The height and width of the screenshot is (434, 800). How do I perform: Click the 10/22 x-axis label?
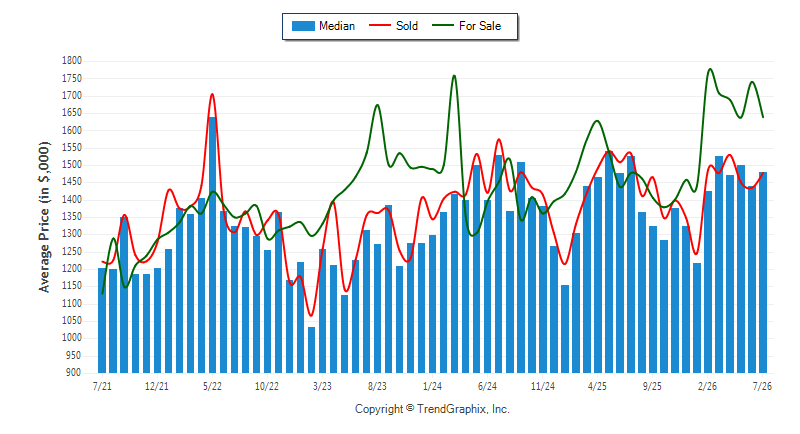pos(267,386)
